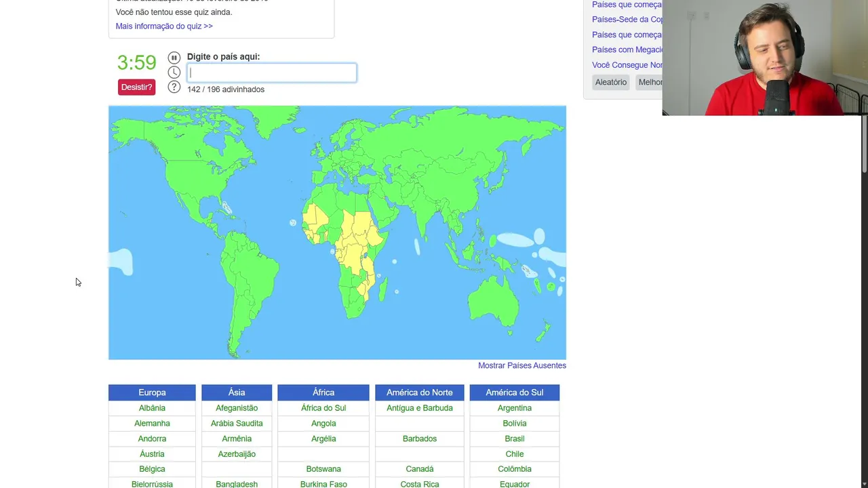868x488 pixels.
Task: Select the África column header
Action: click(x=323, y=392)
